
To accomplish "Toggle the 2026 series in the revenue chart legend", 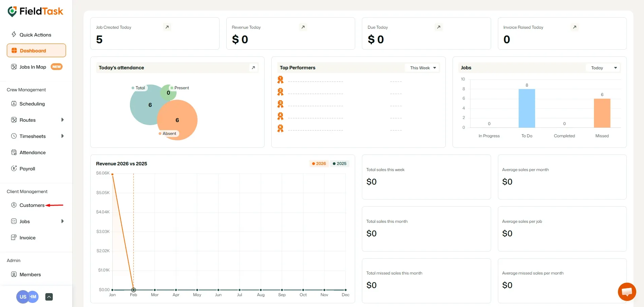I will point(318,163).
